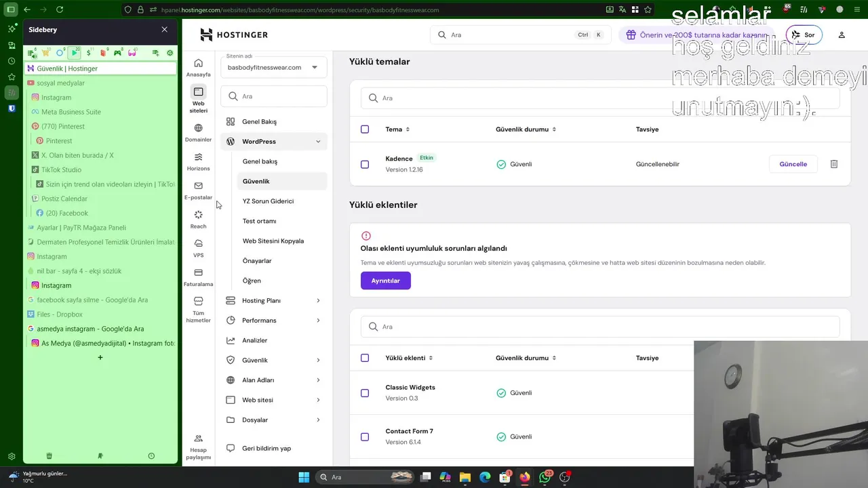The height and width of the screenshot is (488, 868).
Task: Open Hostinger profile account icon
Action: click(842, 35)
